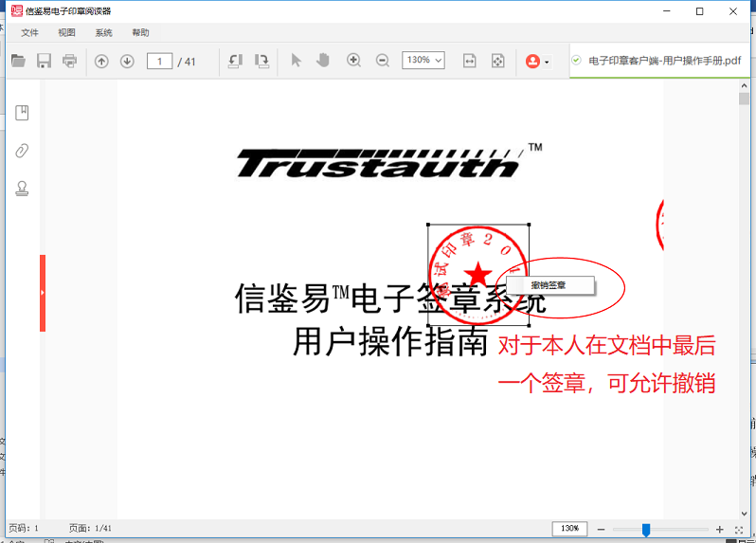The height and width of the screenshot is (543, 756).
Task: Select the arrow pointer tool
Action: [x=296, y=61]
